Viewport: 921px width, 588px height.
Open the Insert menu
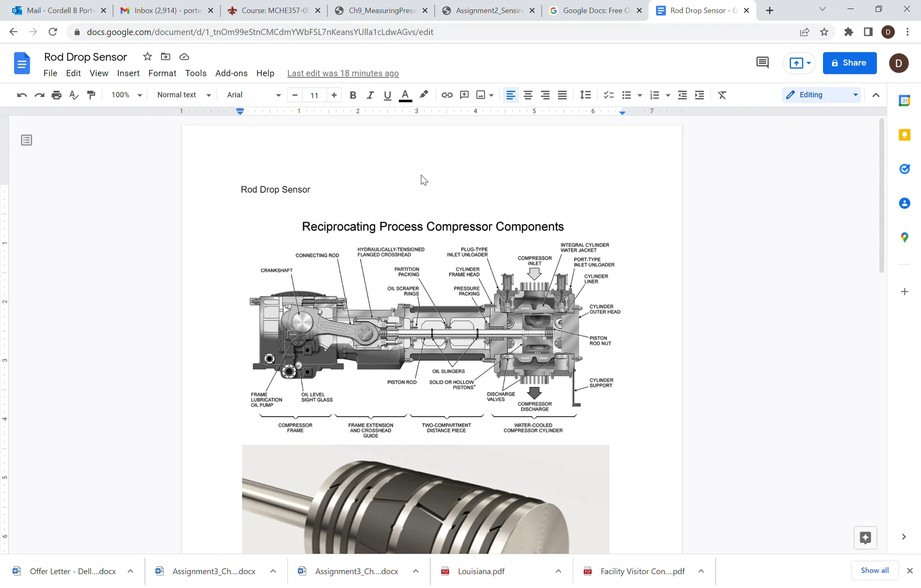(128, 73)
